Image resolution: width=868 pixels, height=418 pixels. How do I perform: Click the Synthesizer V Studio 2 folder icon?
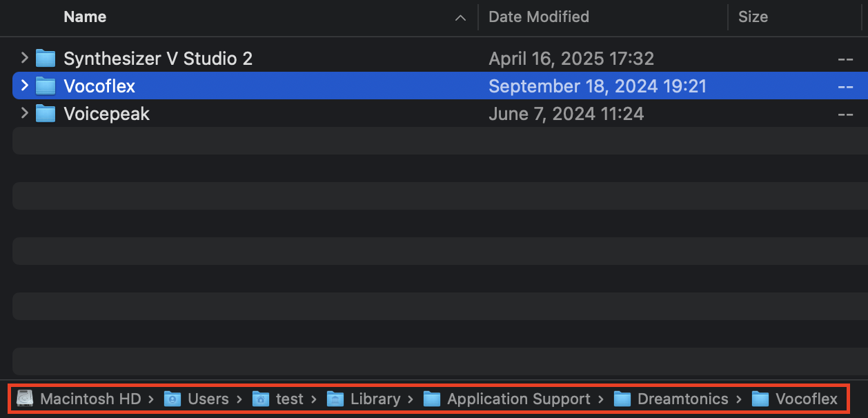pyautogui.click(x=46, y=58)
